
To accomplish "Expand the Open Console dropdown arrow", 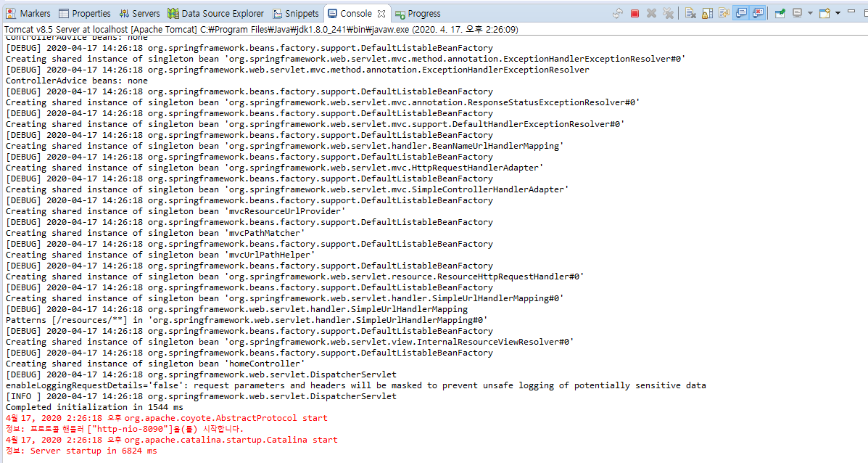I will click(838, 13).
